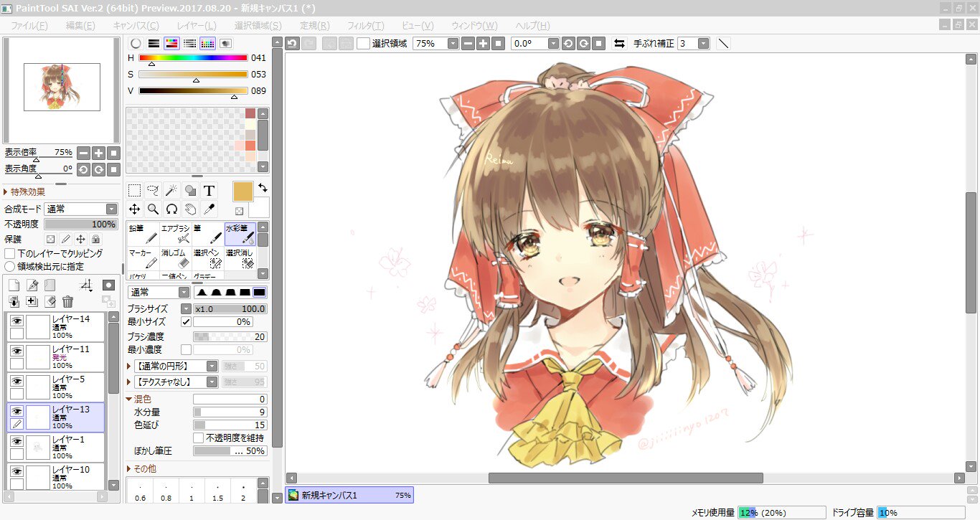Choose the エアブラシ airbrush tool

pos(175,234)
